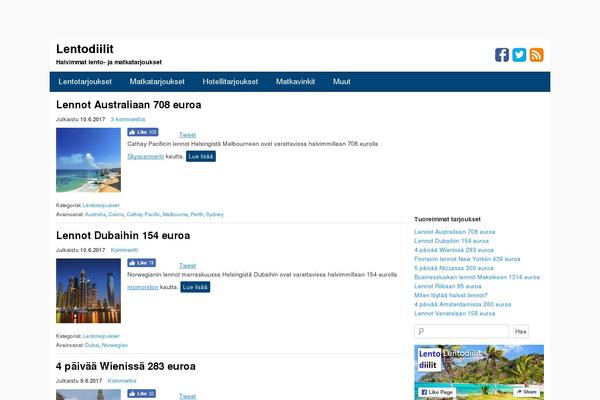Screen dimensions: 600x400
Task: Click the Dubai skyline thumbnail
Action: [x=88, y=291]
